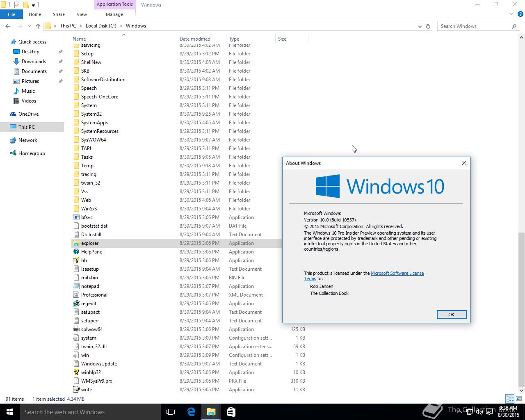
Task: Select the WindowsUpdate text document
Action: tap(99, 364)
